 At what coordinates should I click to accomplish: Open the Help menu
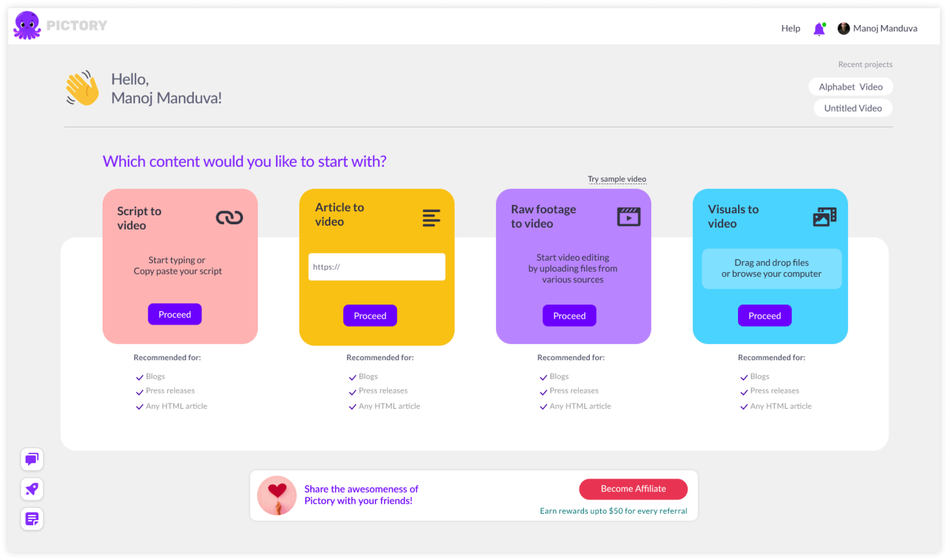(x=790, y=28)
